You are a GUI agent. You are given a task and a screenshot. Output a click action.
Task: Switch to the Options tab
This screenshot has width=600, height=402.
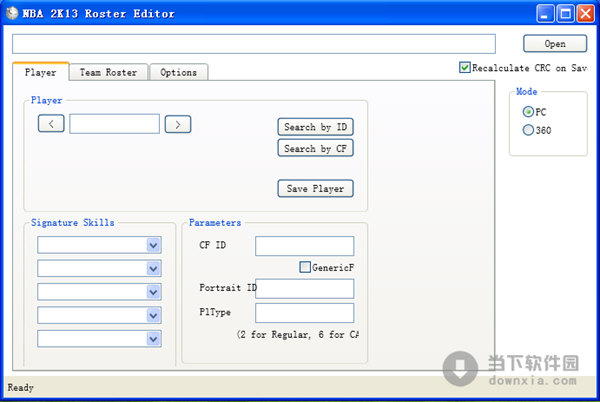pos(178,72)
